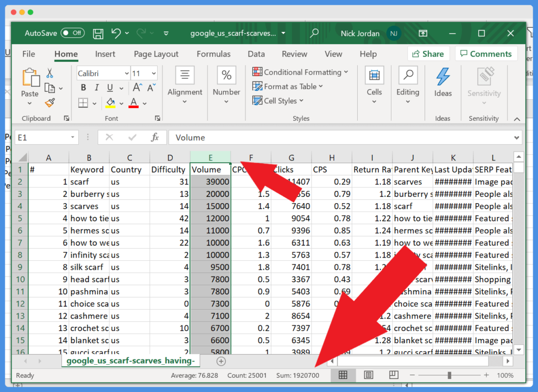
Task: Apply the yellow fill color bucket
Action: coord(110,103)
